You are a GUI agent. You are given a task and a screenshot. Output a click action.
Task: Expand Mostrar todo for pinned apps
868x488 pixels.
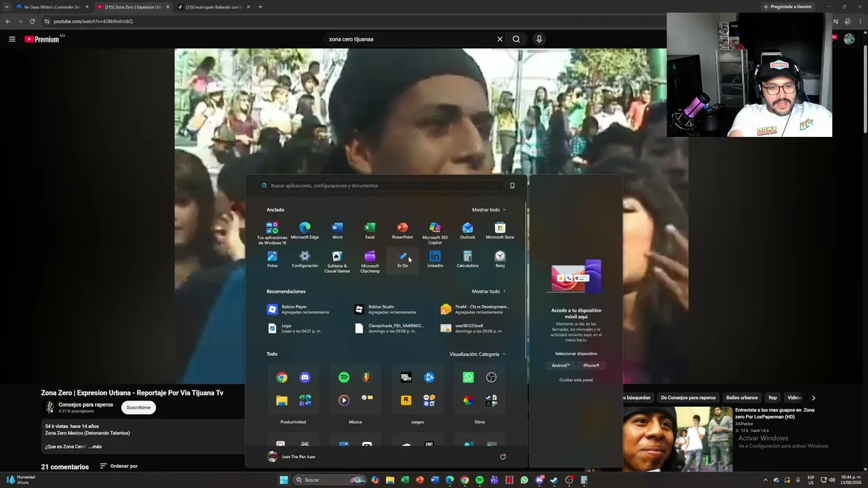pos(488,210)
